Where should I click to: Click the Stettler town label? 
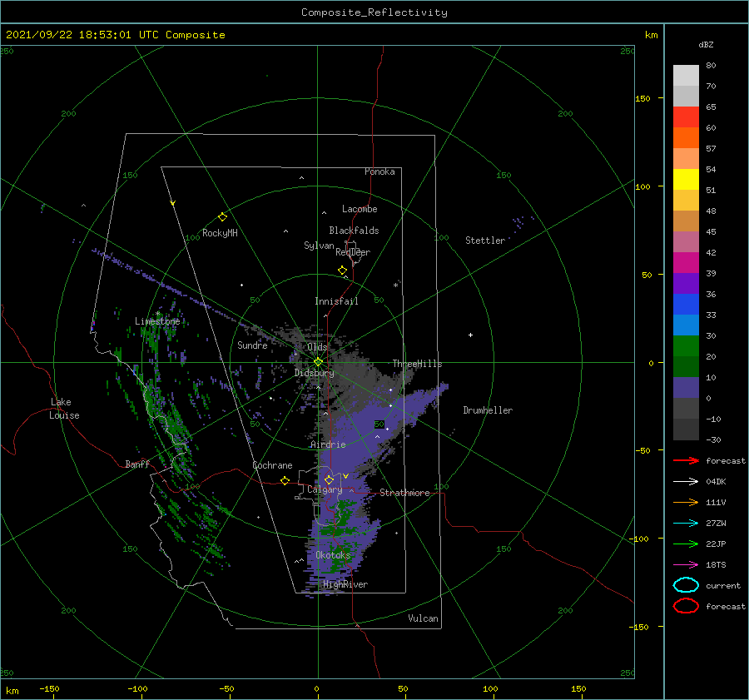(x=485, y=241)
